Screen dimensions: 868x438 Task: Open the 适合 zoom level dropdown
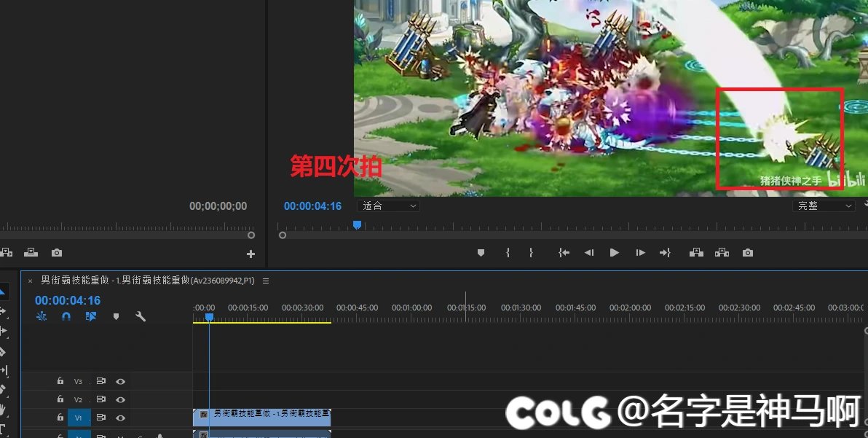click(x=388, y=206)
